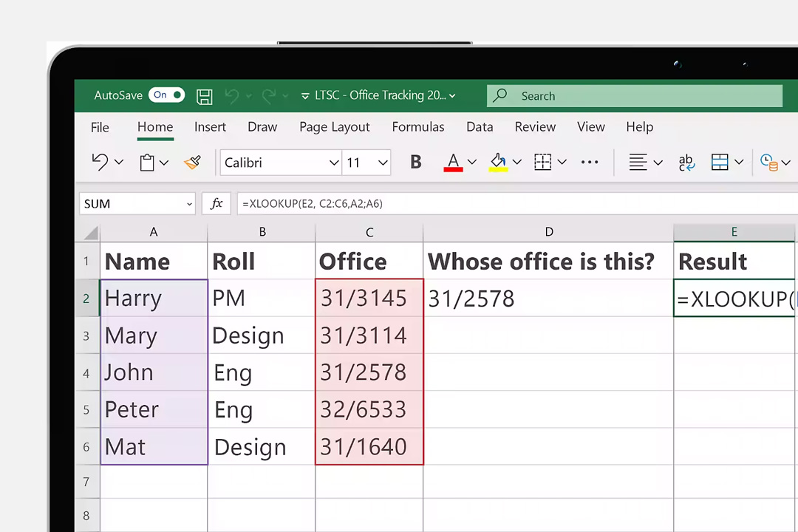798x532 pixels.
Task: Select the red Font Color swatch
Action: tap(453, 168)
